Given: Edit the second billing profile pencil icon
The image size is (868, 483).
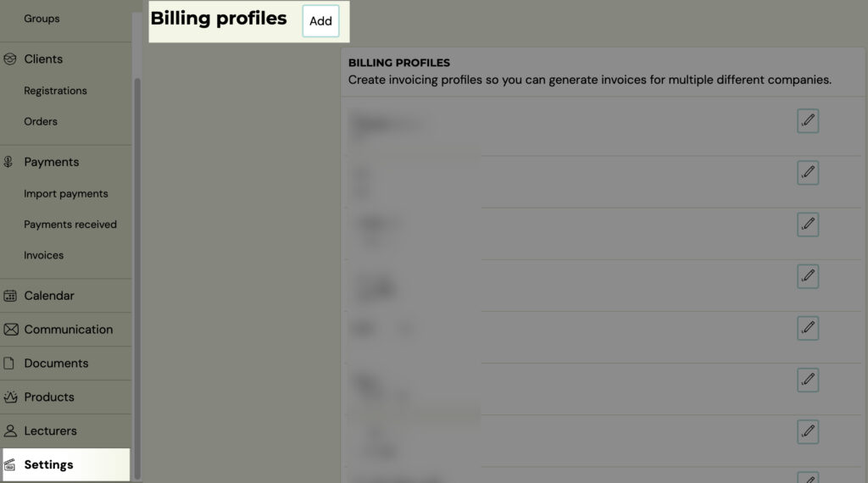Looking at the screenshot, I should click(x=808, y=173).
